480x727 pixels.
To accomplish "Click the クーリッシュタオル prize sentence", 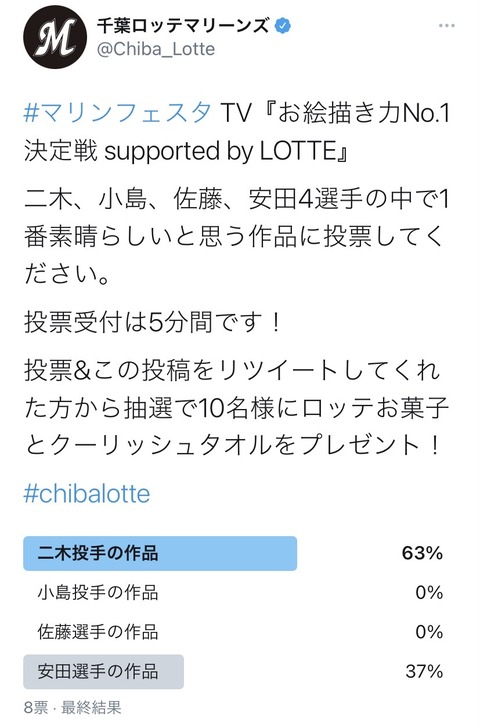I will 237,407.
